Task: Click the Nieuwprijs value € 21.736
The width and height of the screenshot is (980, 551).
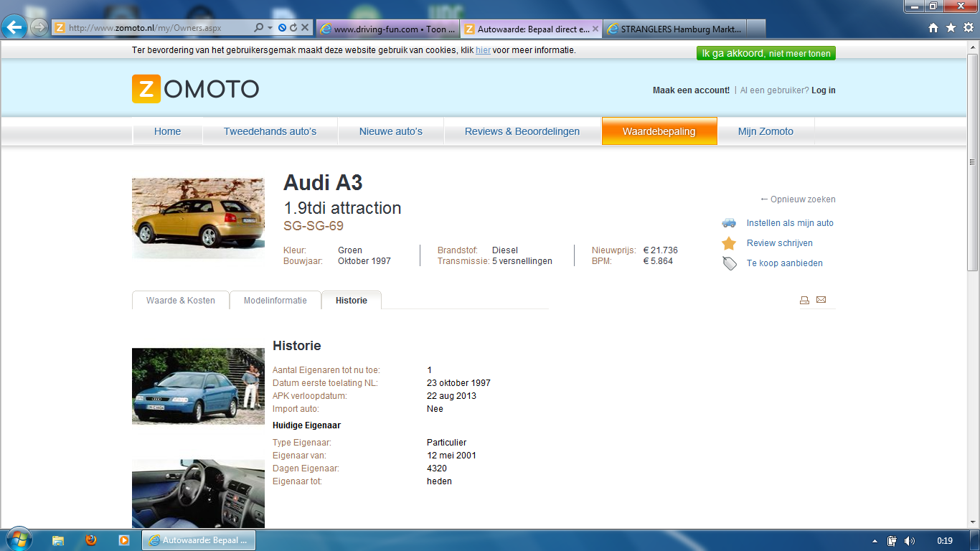Action: point(661,250)
